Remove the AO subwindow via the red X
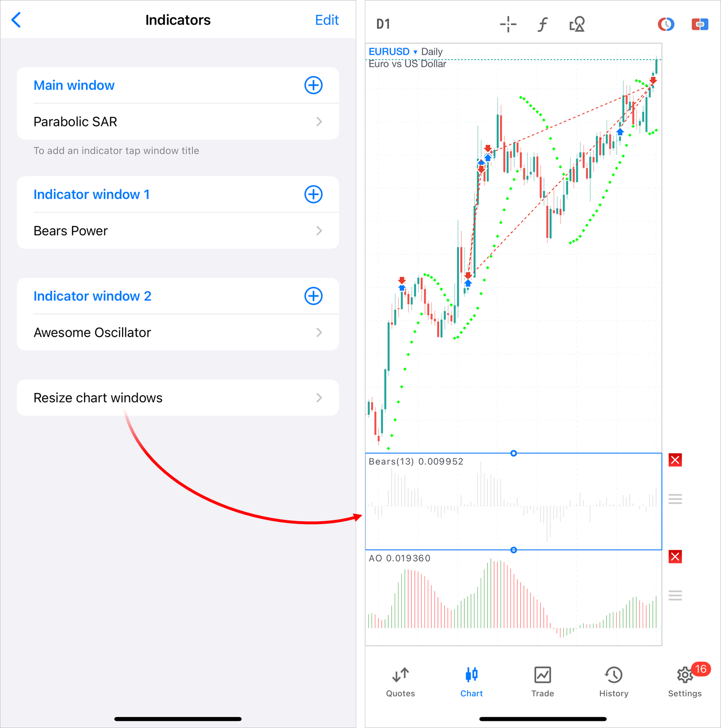 point(675,557)
